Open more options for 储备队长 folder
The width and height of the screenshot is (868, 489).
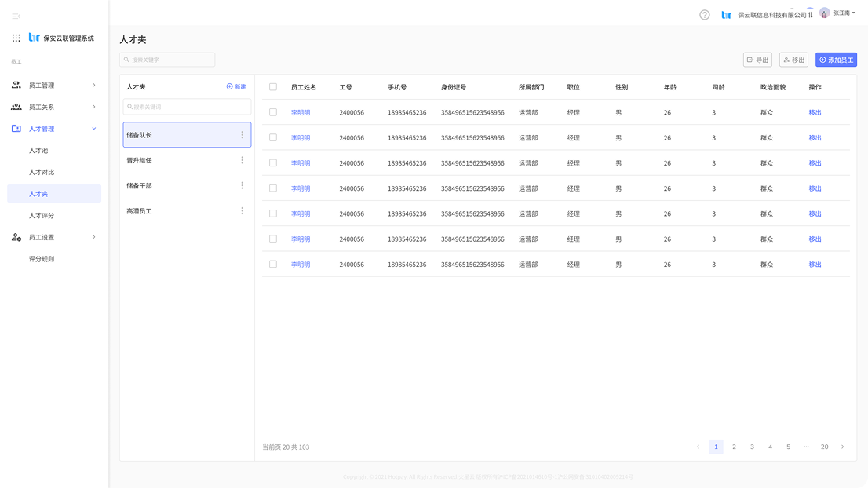pyautogui.click(x=242, y=135)
